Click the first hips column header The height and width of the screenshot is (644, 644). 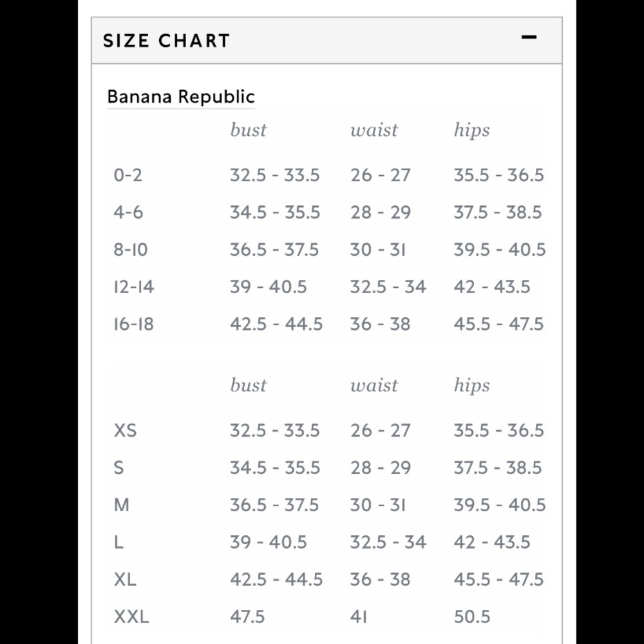coord(471,131)
